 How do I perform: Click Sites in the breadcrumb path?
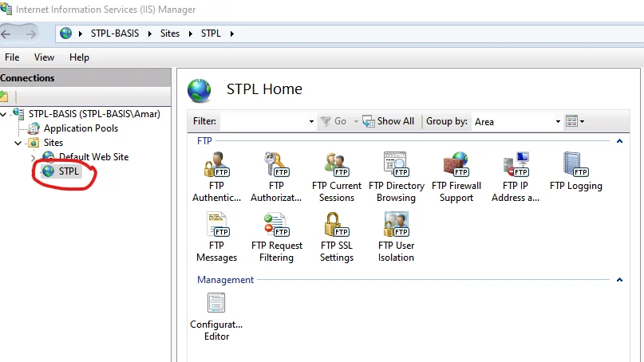170,33
